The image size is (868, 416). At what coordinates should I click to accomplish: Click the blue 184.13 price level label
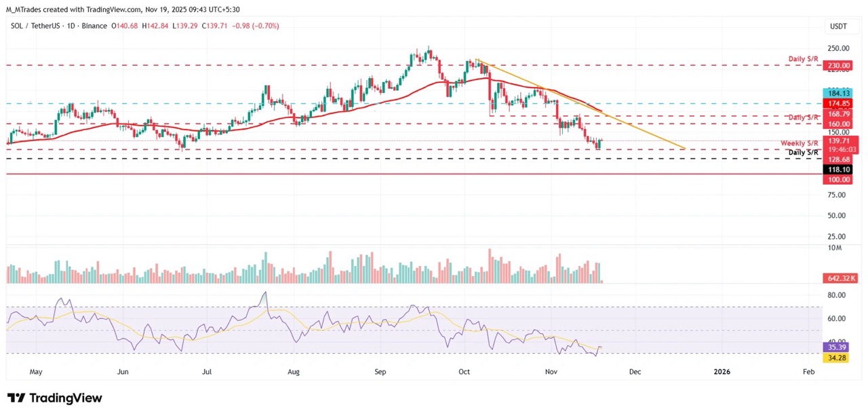838,93
